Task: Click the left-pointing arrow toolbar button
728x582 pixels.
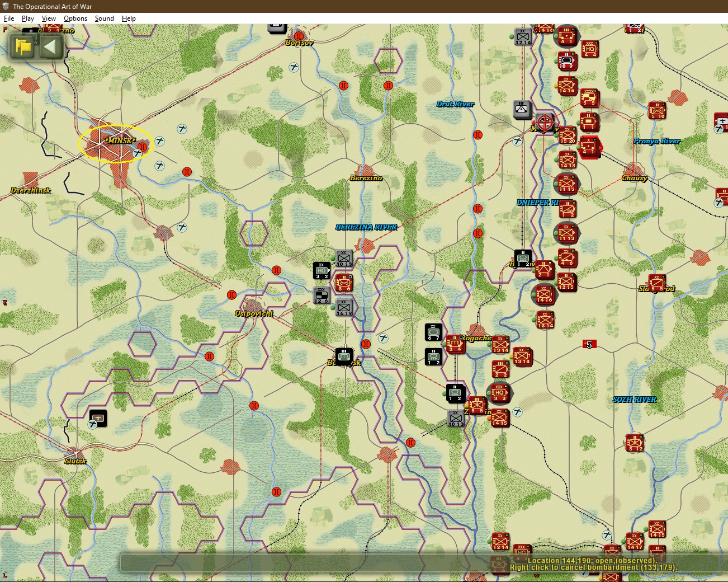Action: [50, 47]
